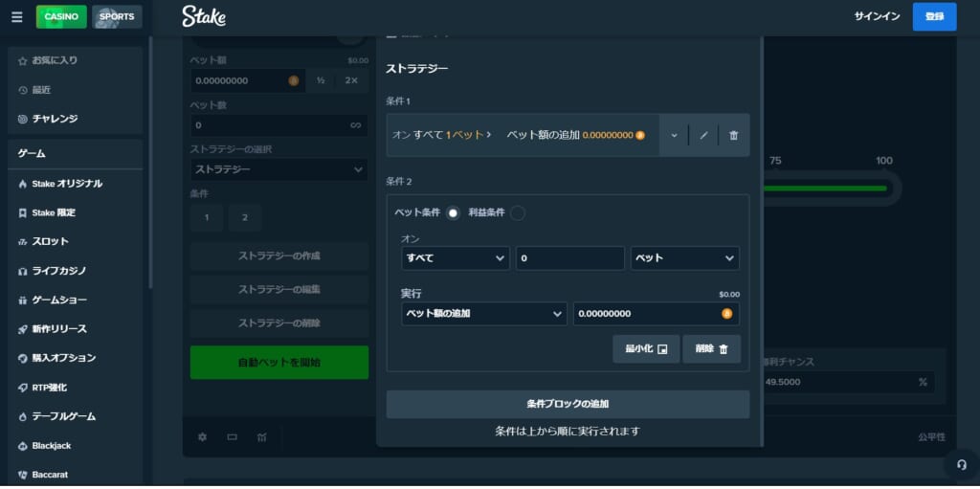
Task: Click the infinity icon in ベット数 field
Action: [x=356, y=125]
